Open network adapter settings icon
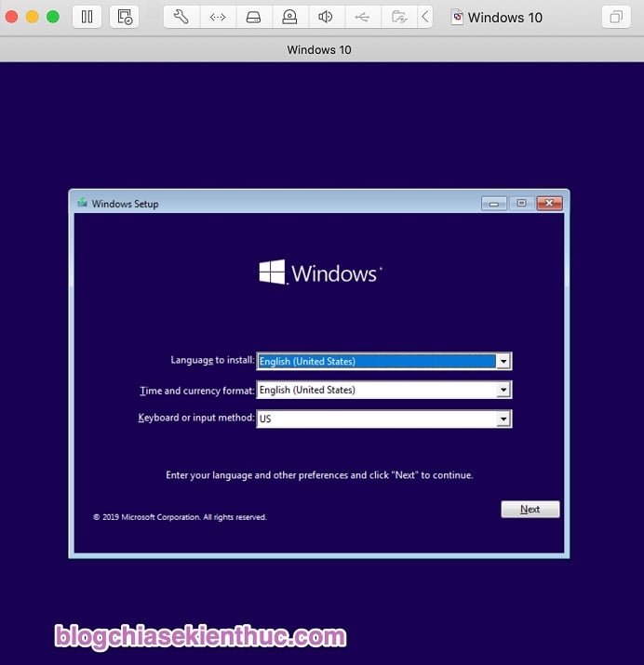The width and height of the screenshot is (644, 665). [x=218, y=17]
